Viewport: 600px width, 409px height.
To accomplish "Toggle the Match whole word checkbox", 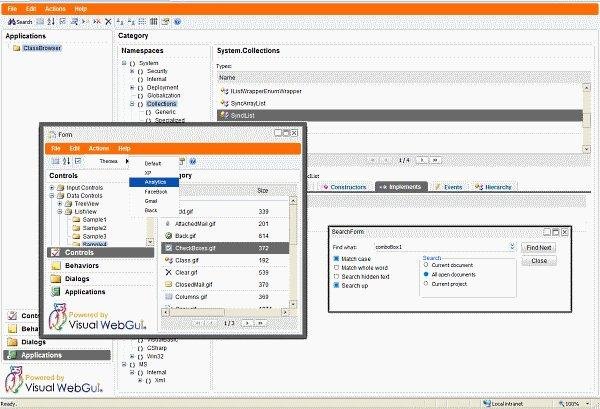I will (336, 267).
